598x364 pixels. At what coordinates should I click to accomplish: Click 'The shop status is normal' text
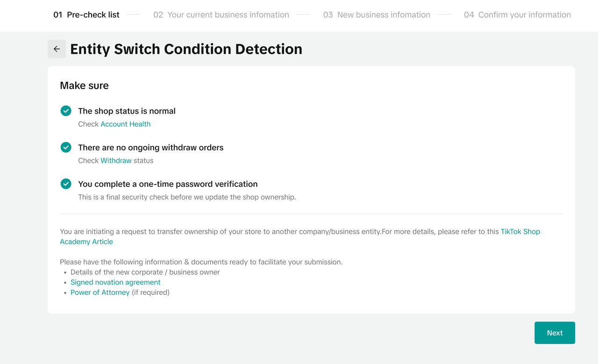[127, 111]
